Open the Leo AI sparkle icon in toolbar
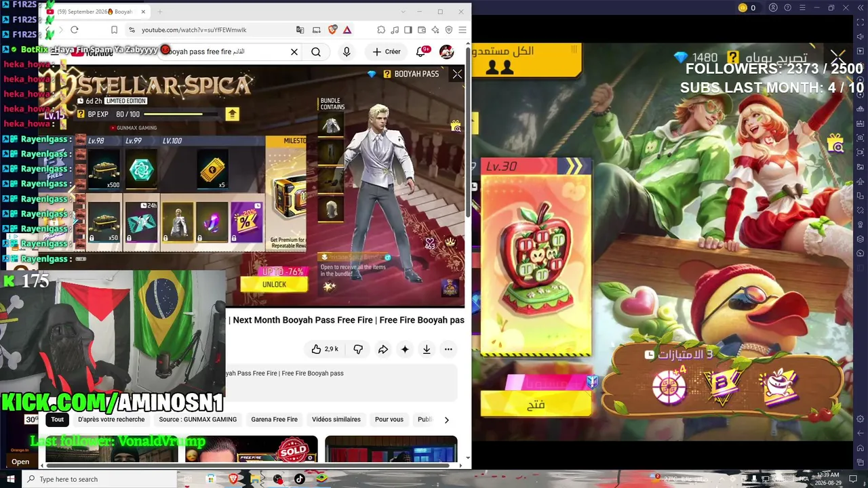This screenshot has width=868, height=488. click(435, 30)
